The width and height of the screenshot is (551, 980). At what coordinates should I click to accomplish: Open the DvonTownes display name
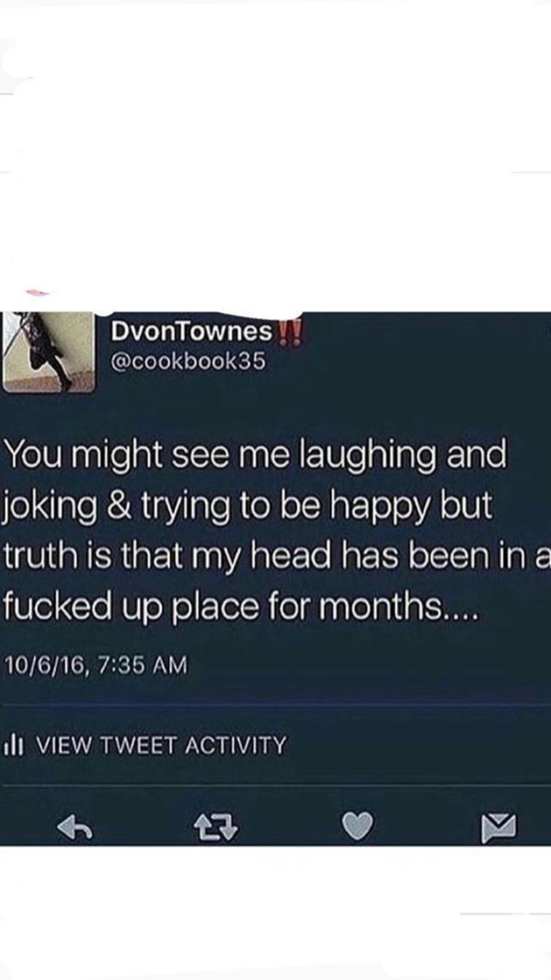(191, 332)
